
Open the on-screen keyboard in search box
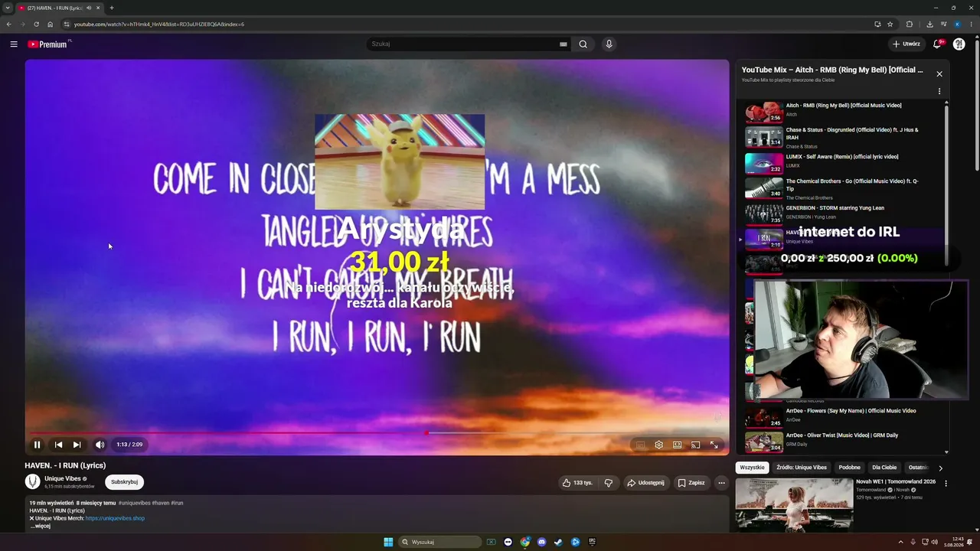pyautogui.click(x=563, y=44)
